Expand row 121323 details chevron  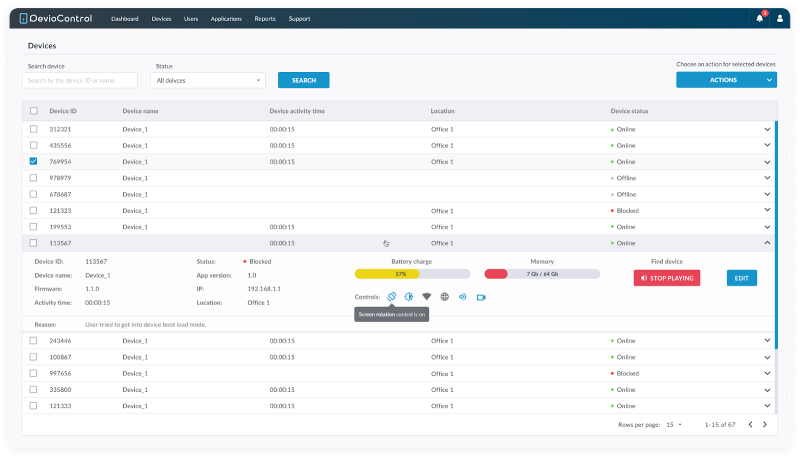pos(767,210)
